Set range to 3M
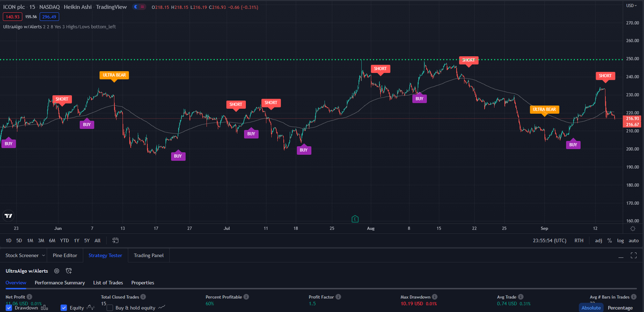 [x=41, y=240]
